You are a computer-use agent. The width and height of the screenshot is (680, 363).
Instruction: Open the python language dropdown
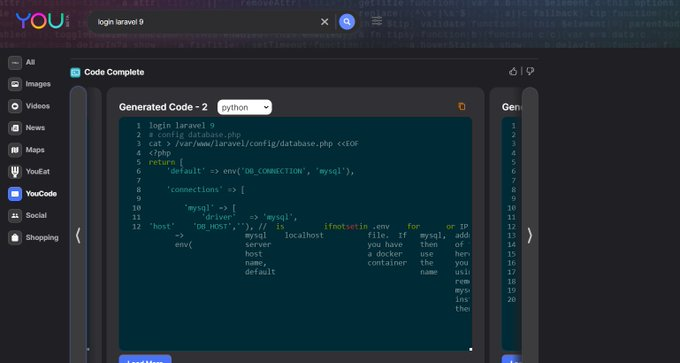tap(245, 107)
